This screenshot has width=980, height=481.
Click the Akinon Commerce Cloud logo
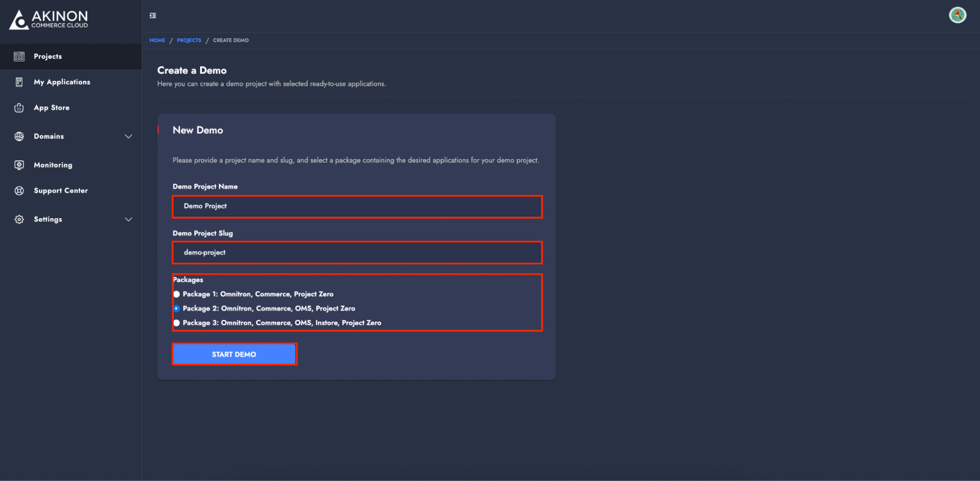tap(49, 20)
